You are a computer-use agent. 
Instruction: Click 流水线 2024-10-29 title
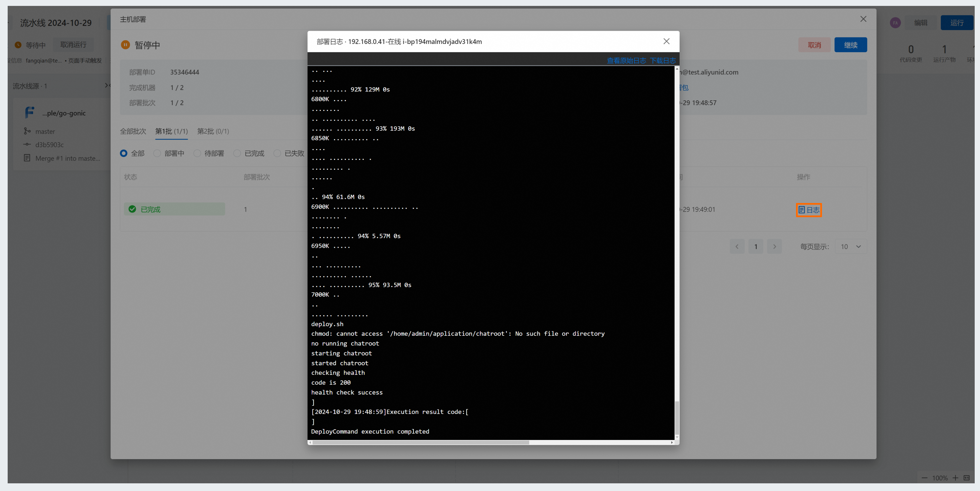pyautogui.click(x=56, y=23)
